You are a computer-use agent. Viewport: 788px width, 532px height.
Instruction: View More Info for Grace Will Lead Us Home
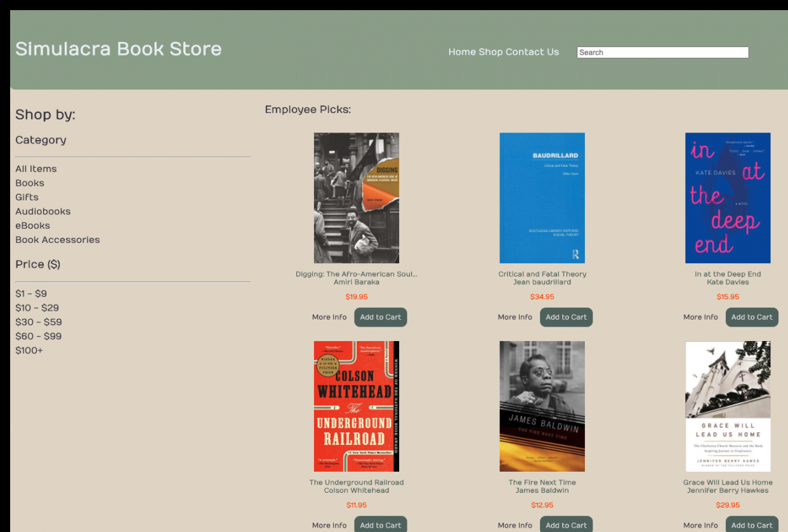(700, 525)
